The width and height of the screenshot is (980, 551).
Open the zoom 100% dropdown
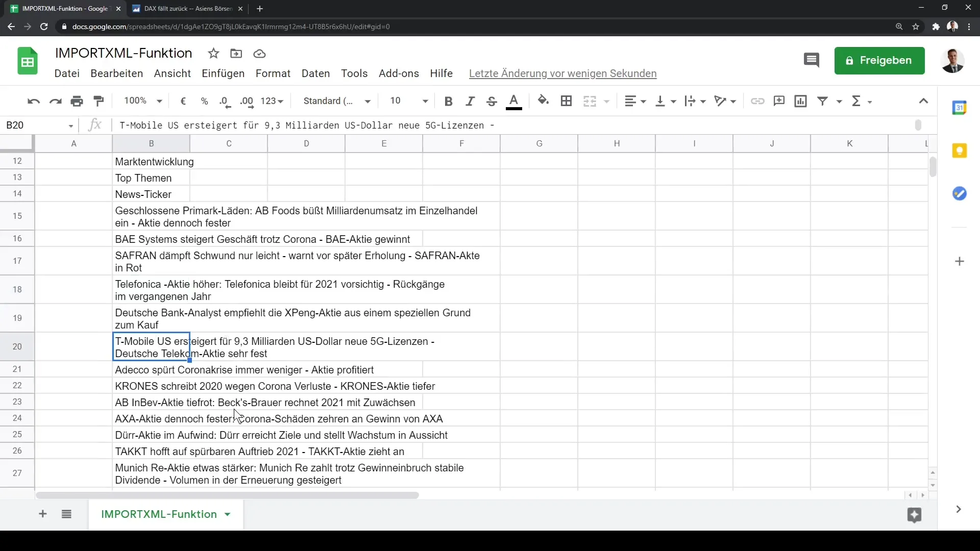tap(143, 101)
